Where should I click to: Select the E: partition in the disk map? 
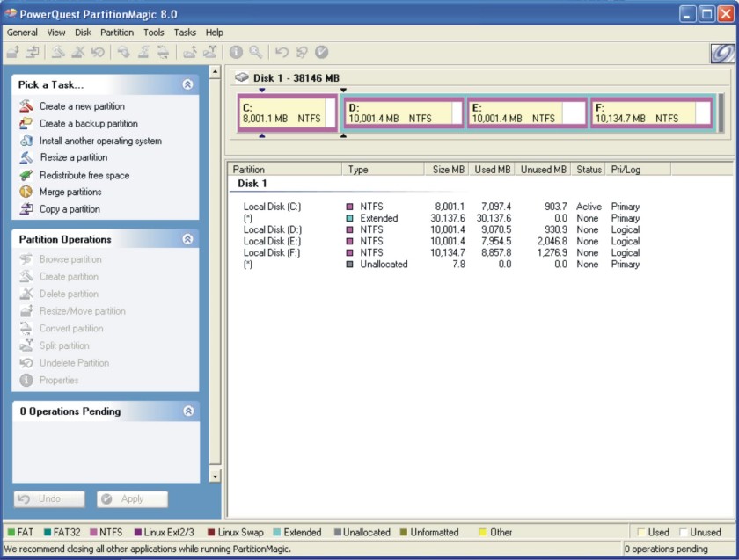[527, 113]
